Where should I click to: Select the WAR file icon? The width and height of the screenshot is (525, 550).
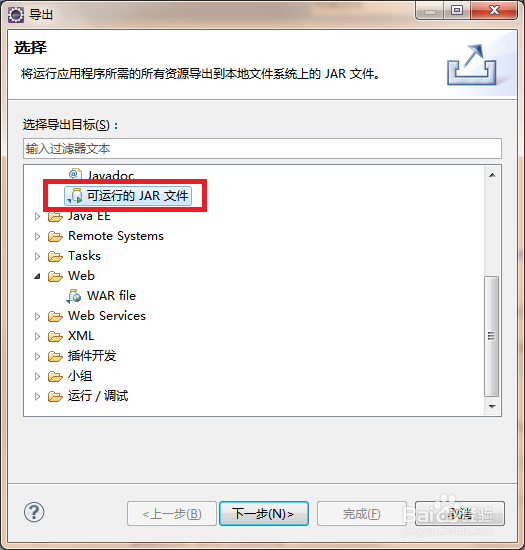74,296
